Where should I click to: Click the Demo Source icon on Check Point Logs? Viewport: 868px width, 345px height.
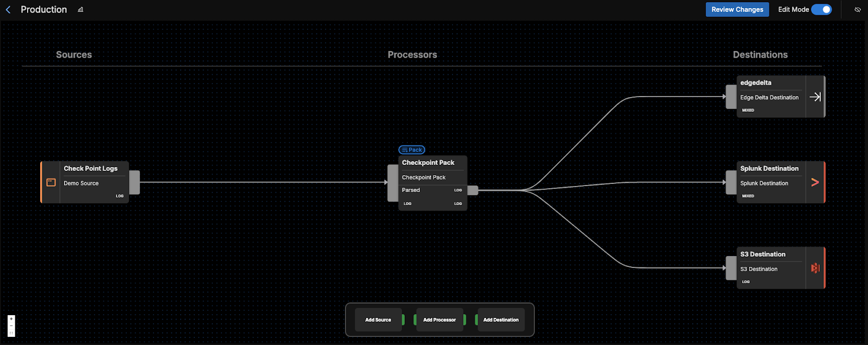(x=51, y=183)
